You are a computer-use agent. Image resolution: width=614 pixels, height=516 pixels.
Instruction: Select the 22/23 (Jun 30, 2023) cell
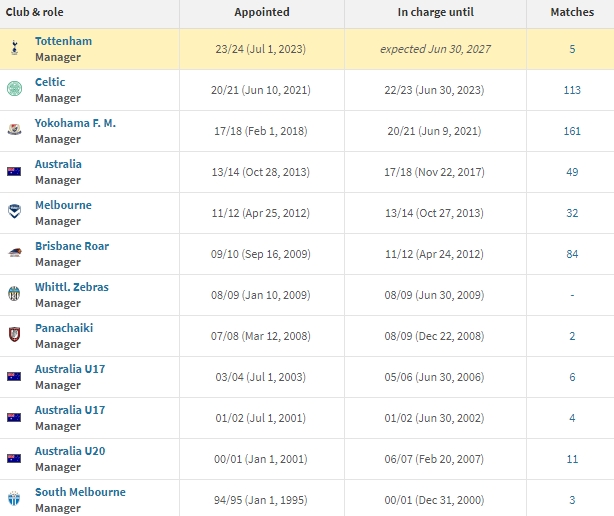(434, 90)
